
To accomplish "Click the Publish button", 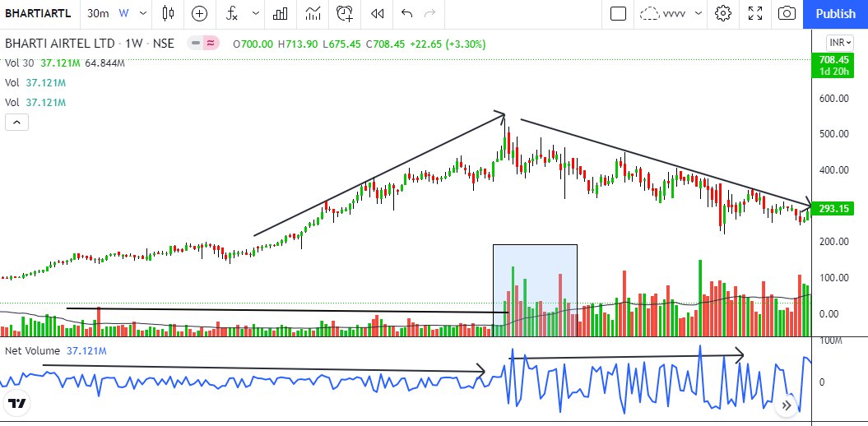I will pos(835,13).
